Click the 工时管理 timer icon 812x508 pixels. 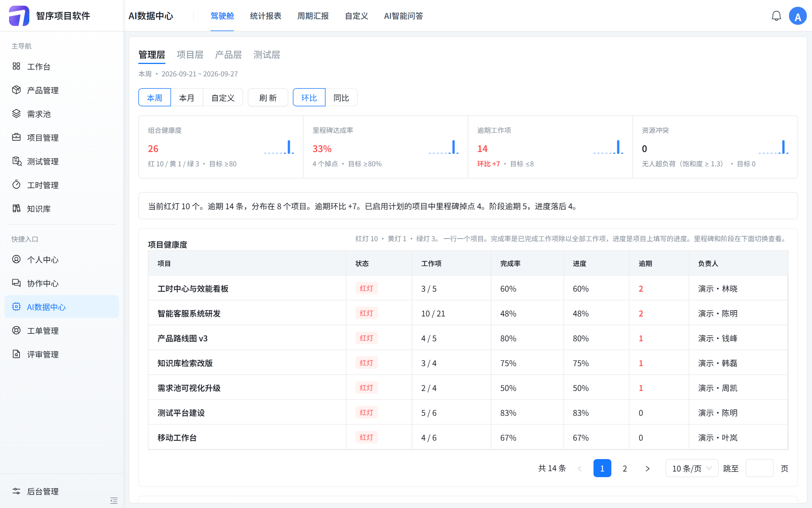pos(16,185)
